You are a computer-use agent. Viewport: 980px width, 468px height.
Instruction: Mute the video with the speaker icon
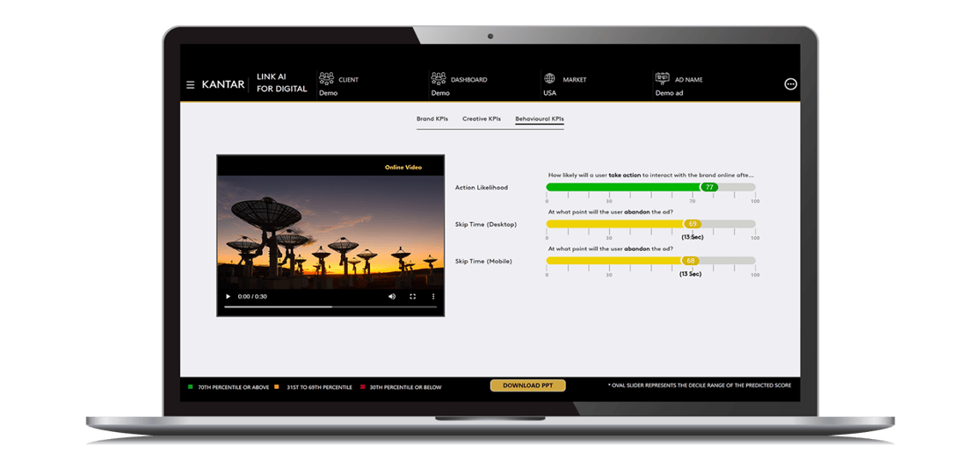coord(392,297)
